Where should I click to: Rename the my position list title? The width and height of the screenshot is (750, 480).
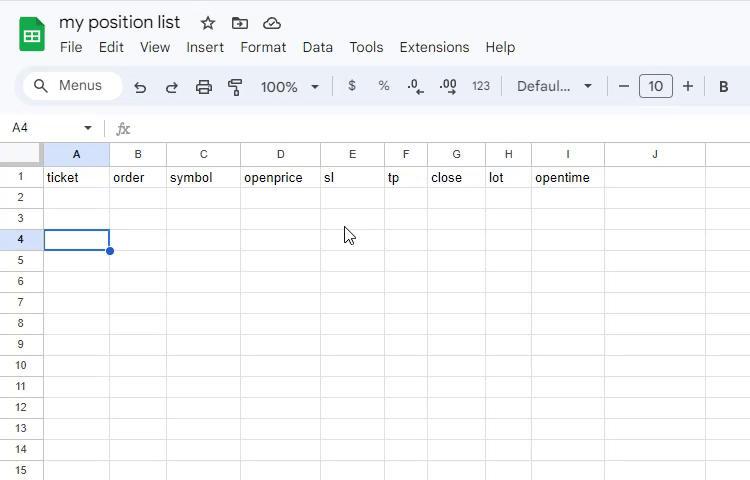point(120,22)
